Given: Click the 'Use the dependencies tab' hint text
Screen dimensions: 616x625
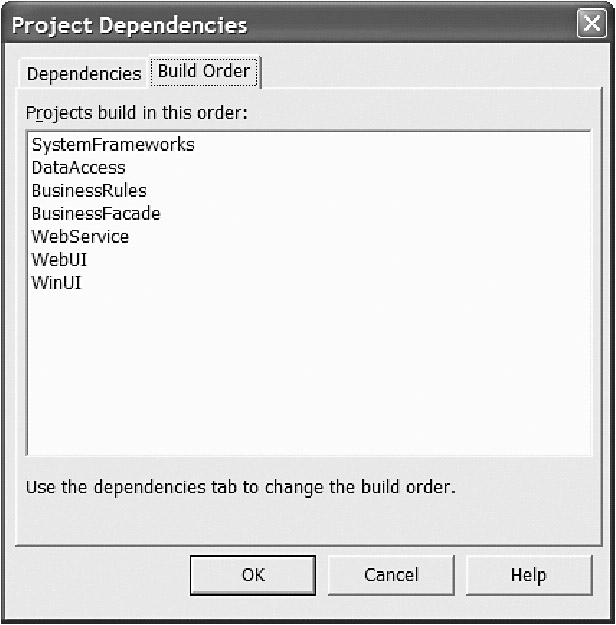Looking at the screenshot, I should tap(241, 489).
